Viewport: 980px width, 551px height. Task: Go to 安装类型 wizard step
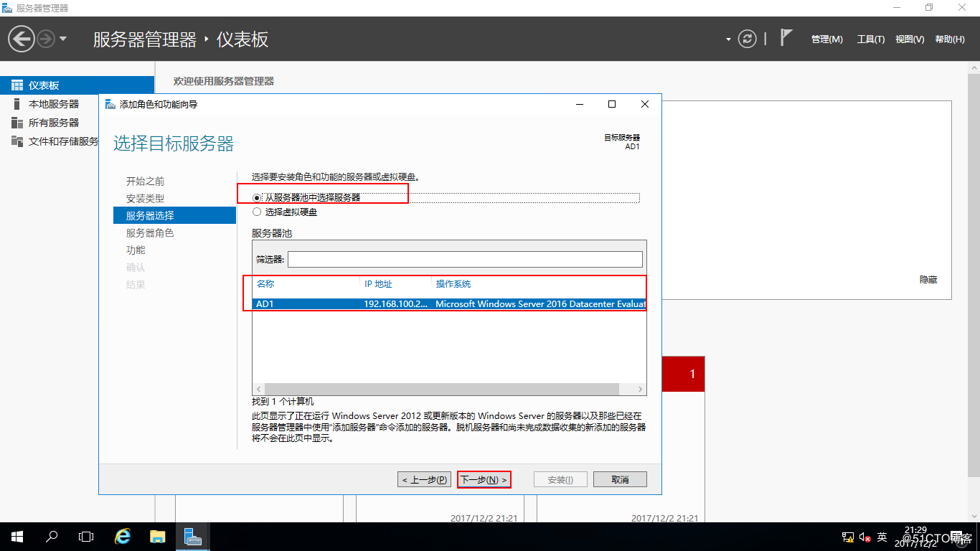145,199
